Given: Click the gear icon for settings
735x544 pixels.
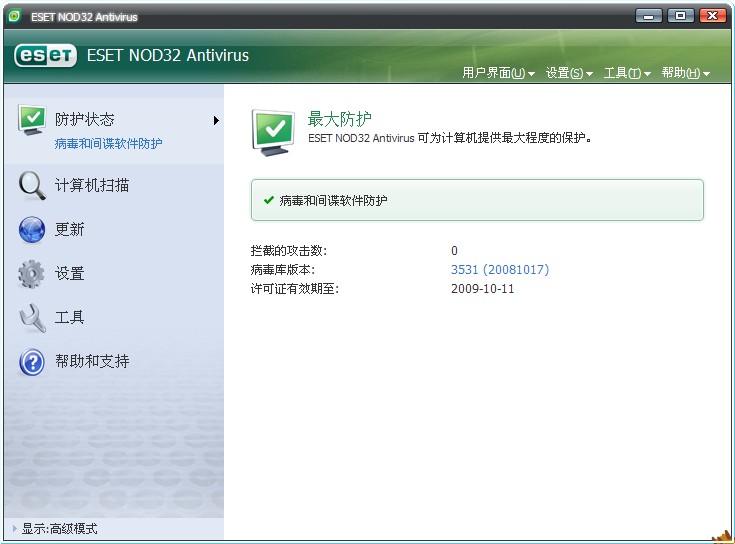Looking at the screenshot, I should (x=31, y=274).
